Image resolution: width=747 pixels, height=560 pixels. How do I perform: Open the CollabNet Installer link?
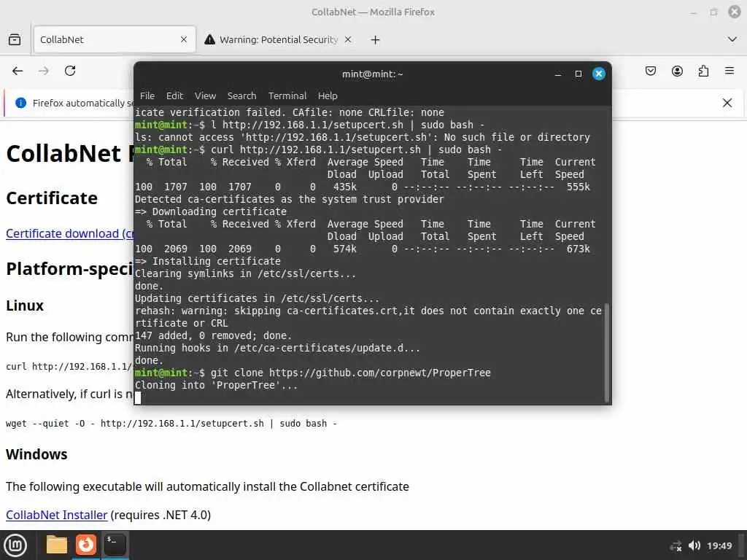tap(57, 516)
